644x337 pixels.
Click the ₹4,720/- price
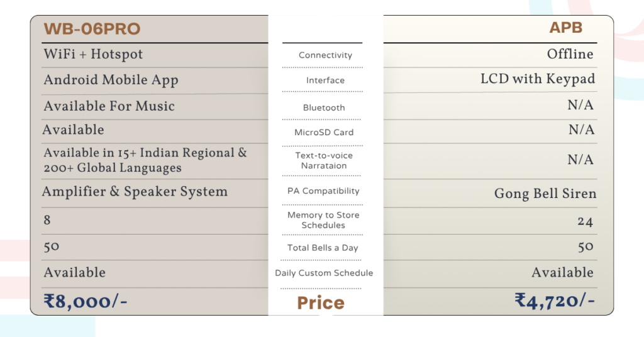tap(555, 301)
